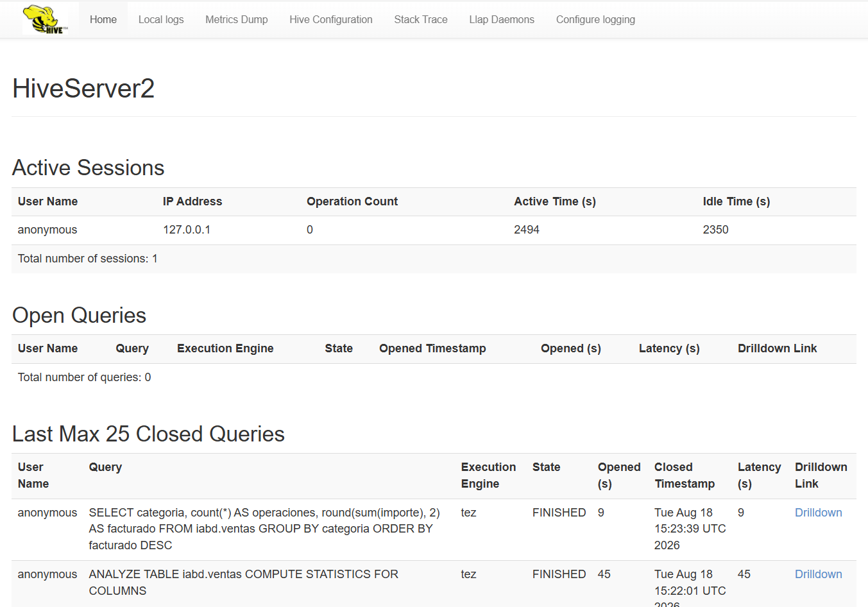Image resolution: width=868 pixels, height=607 pixels.
Task: Click FINISHED state in SELECT categoria row
Action: [559, 513]
